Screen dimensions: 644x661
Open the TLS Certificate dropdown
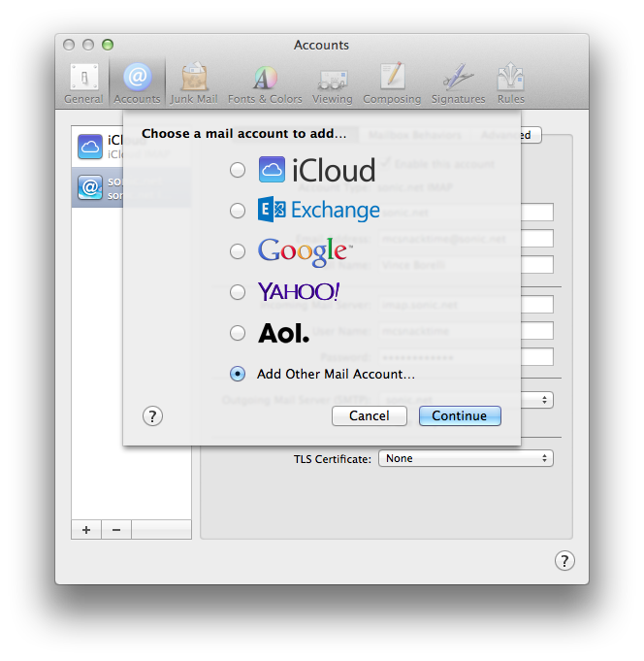(466, 458)
